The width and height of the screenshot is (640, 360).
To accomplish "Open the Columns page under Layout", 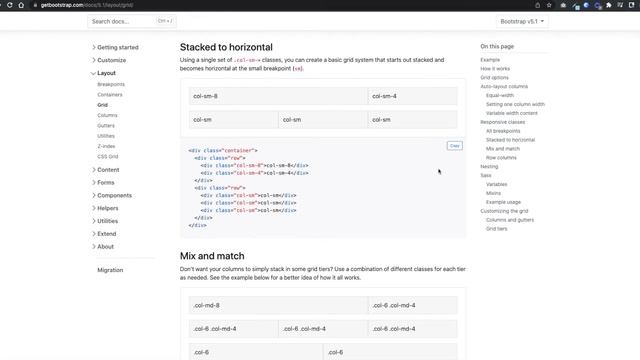I will coord(107,116).
